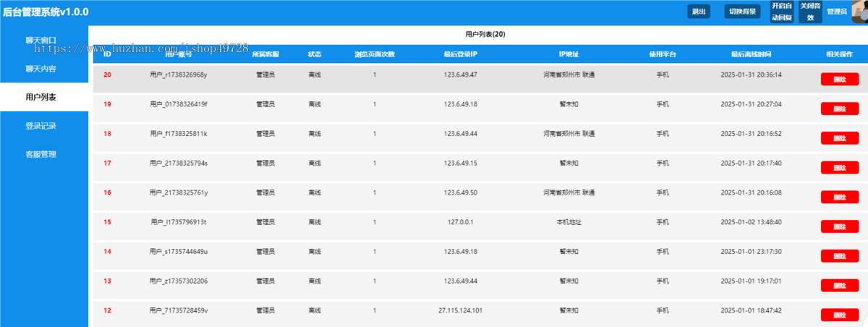868x327 pixels.
Task: Click 手机 platform in ID 15 row
Action: tap(663, 222)
